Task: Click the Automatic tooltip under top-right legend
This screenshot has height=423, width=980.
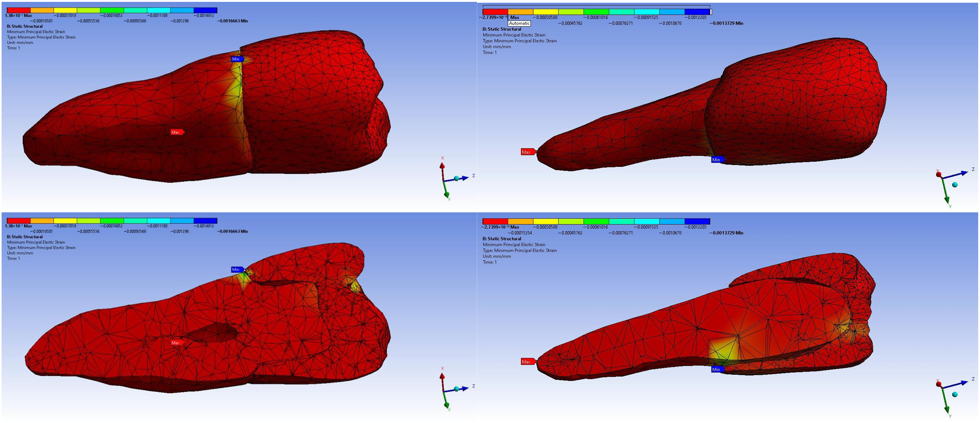Action: 519,23
